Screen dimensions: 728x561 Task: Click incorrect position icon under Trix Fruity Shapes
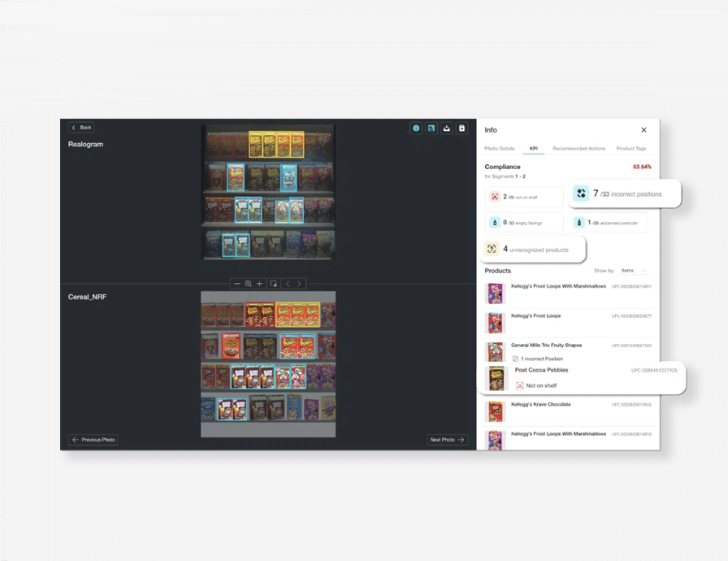(515, 359)
